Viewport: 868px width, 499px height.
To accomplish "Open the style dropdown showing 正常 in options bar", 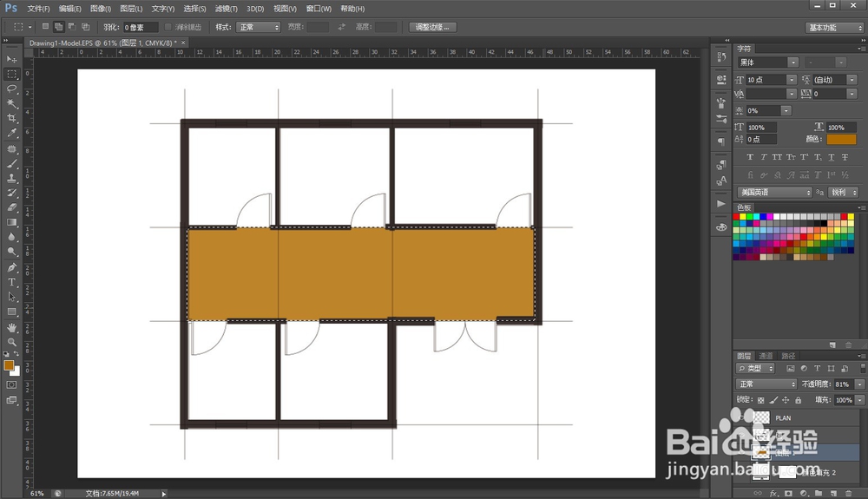I will pos(259,27).
